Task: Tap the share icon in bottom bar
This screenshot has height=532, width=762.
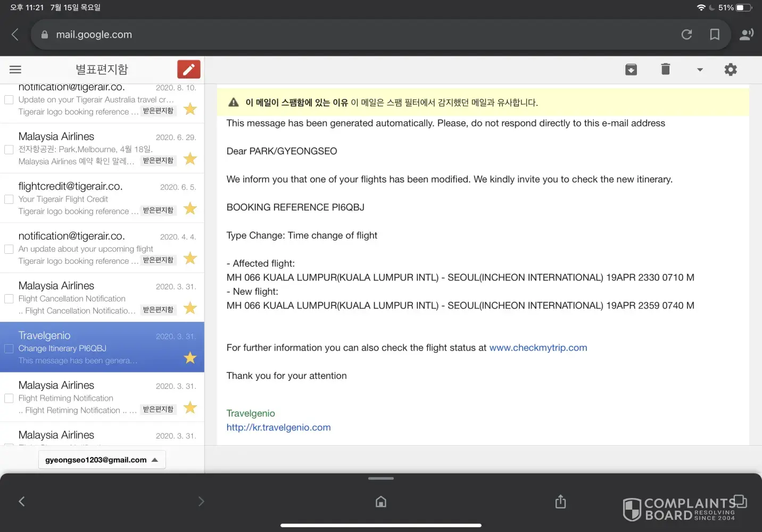Action: 560,502
